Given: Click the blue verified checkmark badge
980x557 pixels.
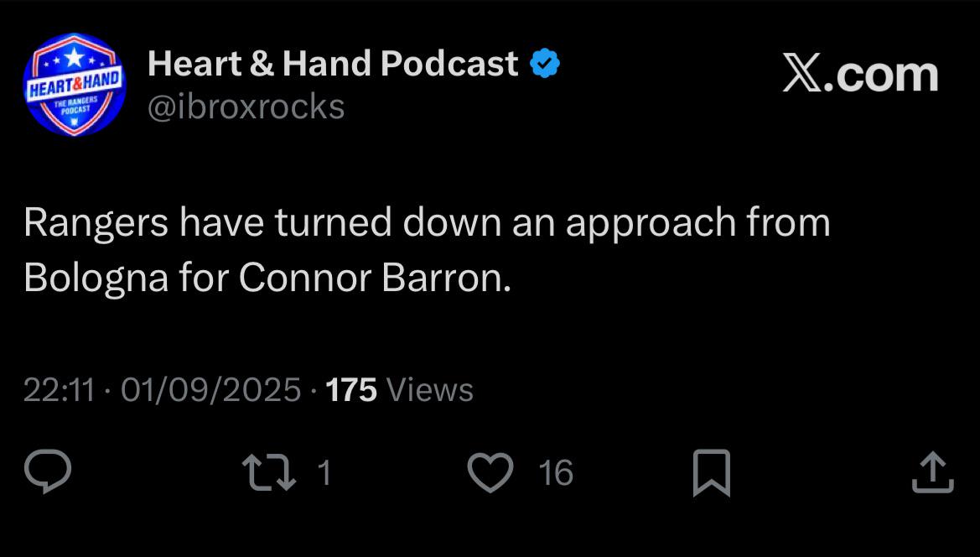Looking at the screenshot, I should click(x=545, y=63).
